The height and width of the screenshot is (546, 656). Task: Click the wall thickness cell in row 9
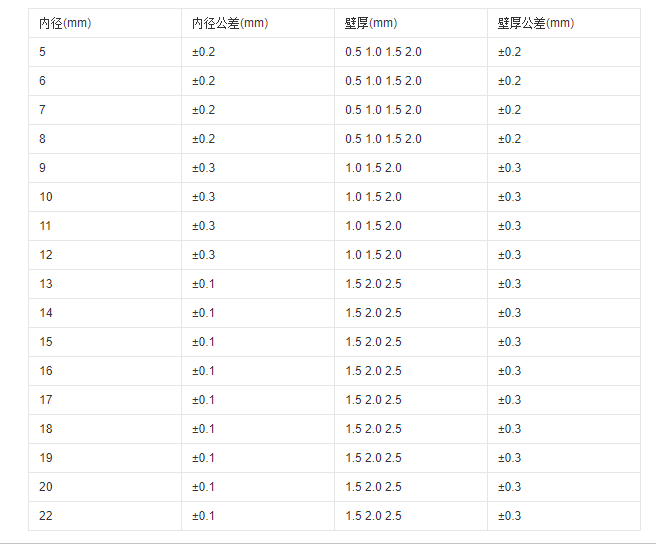tap(373, 168)
